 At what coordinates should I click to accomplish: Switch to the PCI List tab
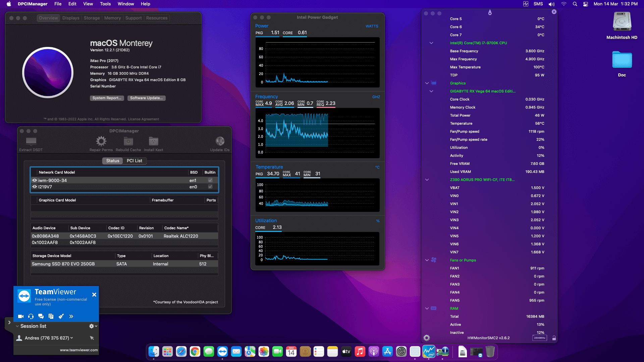pos(134,161)
